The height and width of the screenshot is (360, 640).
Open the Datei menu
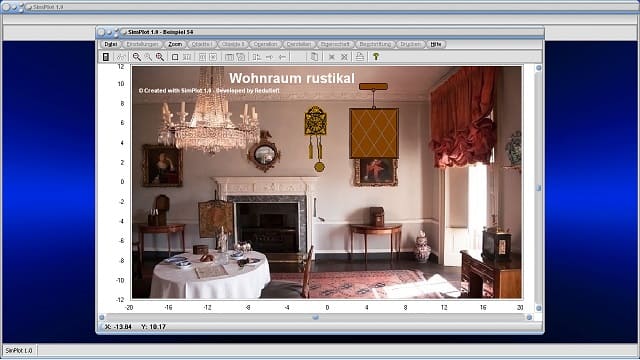pos(110,44)
